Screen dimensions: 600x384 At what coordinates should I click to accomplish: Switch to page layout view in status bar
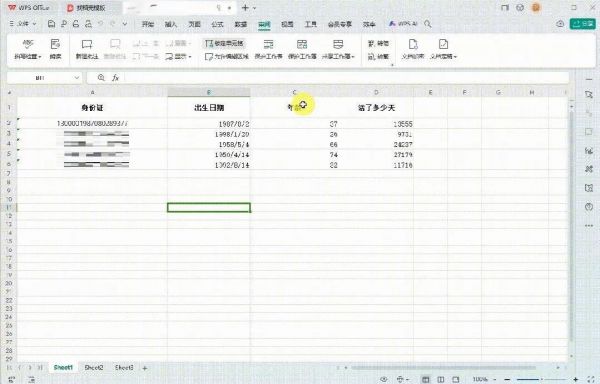[440, 379]
